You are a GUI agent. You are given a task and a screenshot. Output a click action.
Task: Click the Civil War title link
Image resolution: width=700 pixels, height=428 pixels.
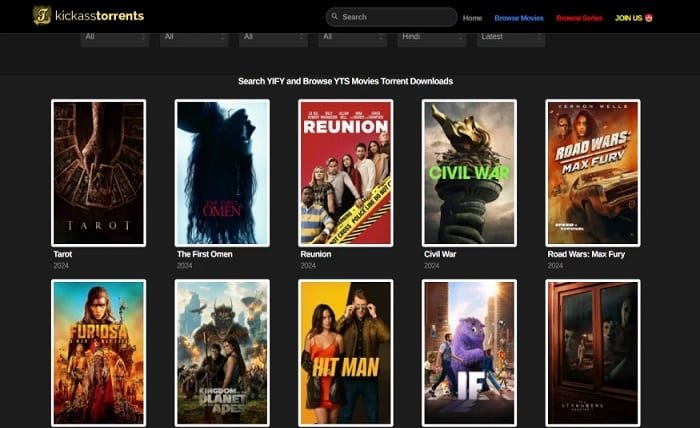pos(440,254)
